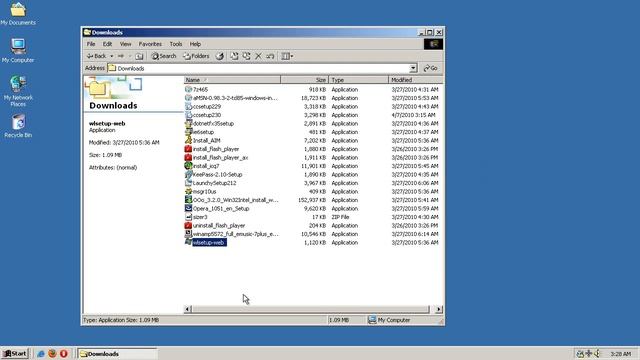This screenshot has width=640, height=360.
Task: Select the 7z465 file icon
Action: click(188, 89)
